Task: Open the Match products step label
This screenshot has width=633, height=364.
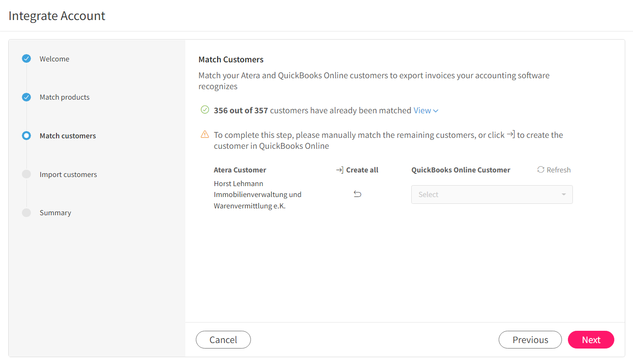Action: point(65,97)
